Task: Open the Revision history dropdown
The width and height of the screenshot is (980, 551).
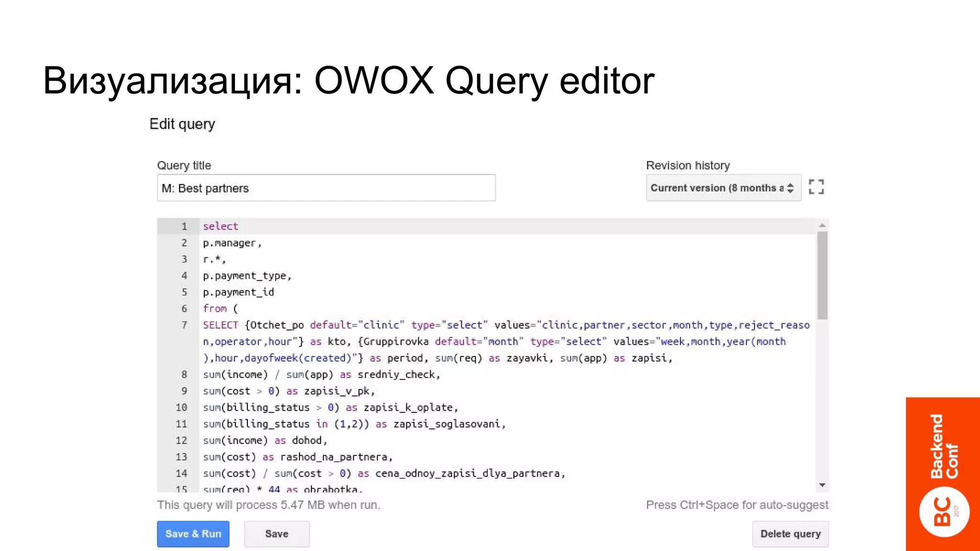Action: 724,188
